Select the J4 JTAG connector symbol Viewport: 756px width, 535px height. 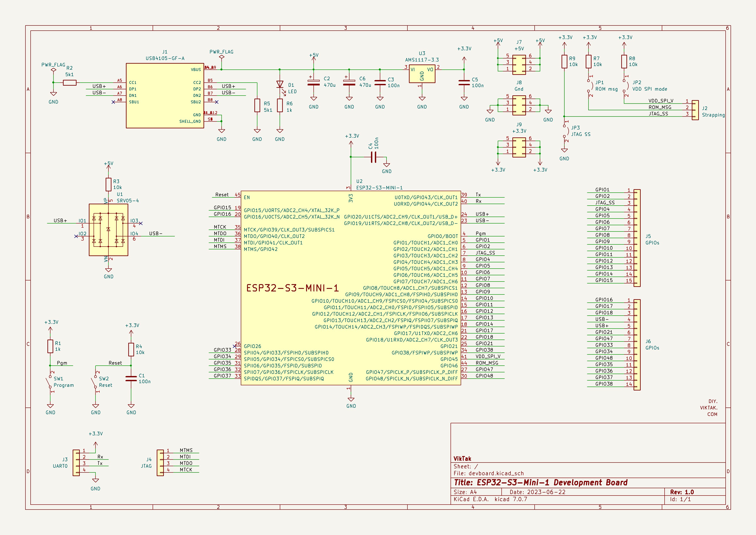click(160, 463)
